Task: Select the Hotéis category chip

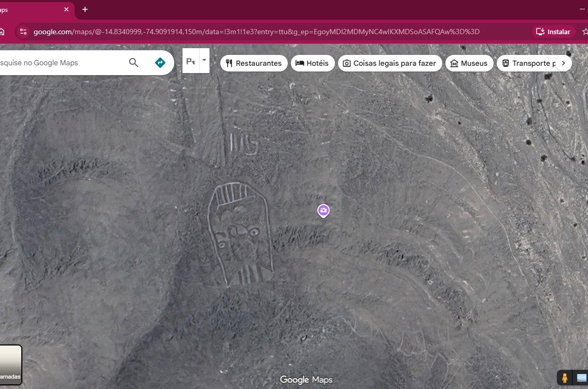Action: point(312,63)
